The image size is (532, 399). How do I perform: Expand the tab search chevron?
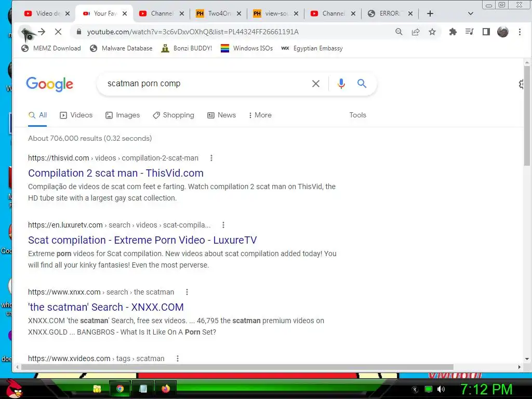pyautogui.click(x=471, y=14)
